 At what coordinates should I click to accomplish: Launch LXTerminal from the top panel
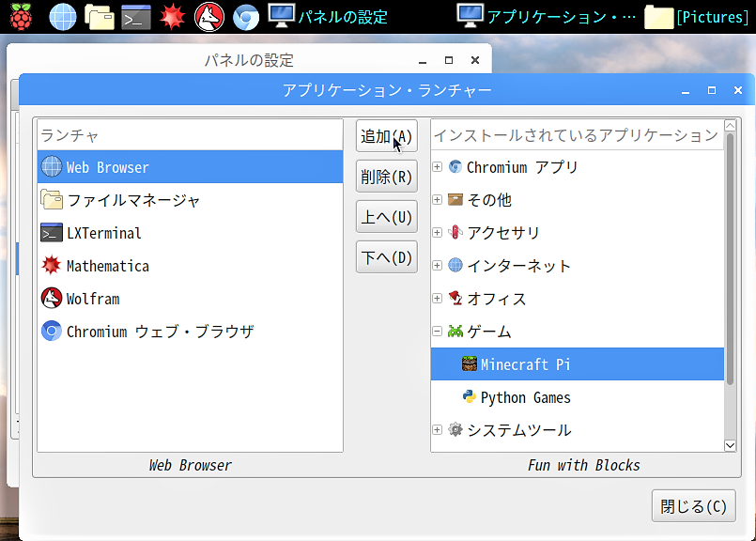136,17
